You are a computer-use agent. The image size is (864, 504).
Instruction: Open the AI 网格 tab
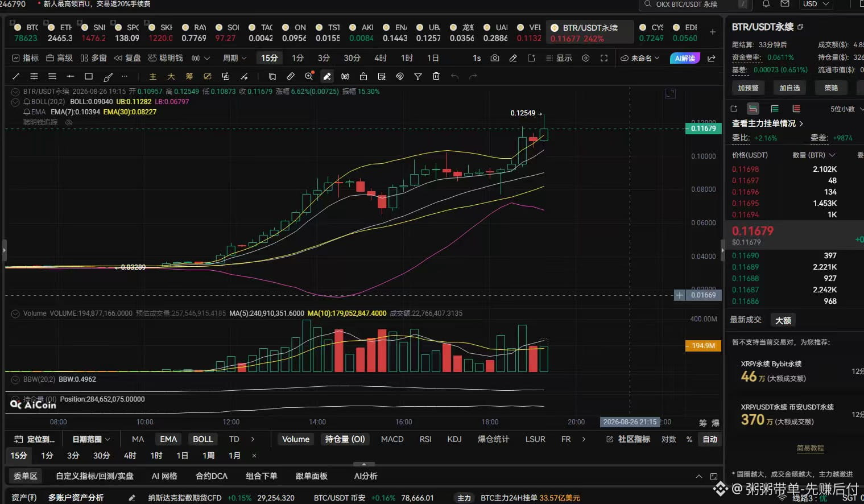point(164,476)
